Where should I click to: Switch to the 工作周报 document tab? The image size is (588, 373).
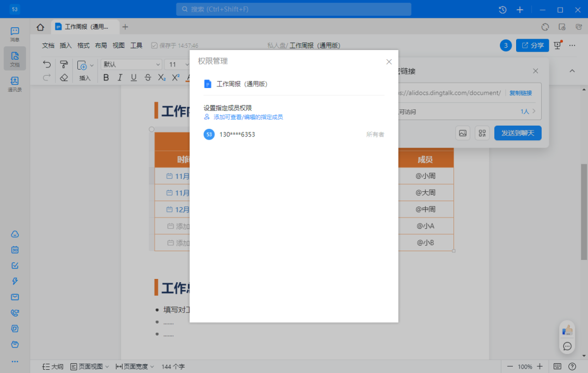85,27
